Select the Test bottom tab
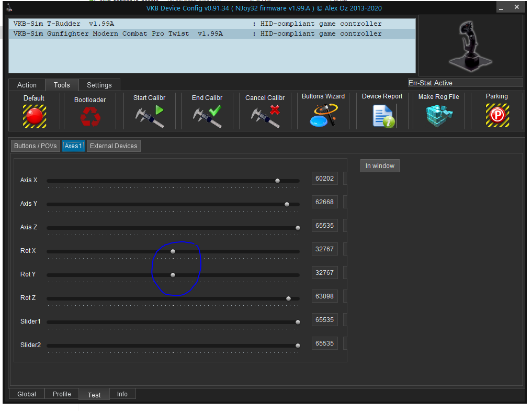The width and height of the screenshot is (532, 411). pyautogui.click(x=94, y=395)
